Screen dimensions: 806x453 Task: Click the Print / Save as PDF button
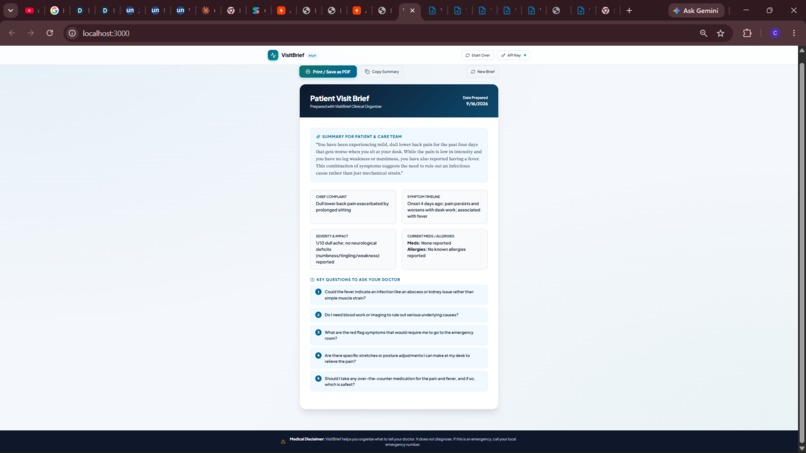click(328, 71)
